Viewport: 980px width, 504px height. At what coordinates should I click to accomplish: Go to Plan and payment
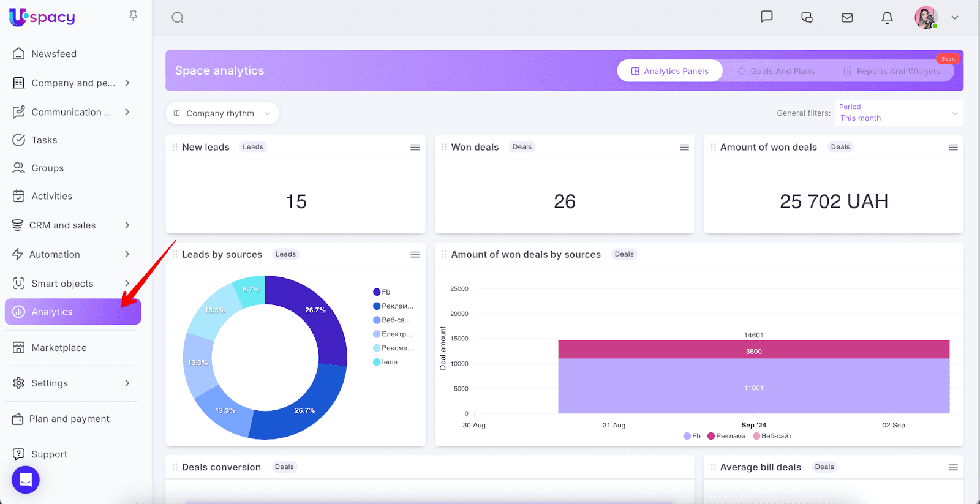[69, 419]
